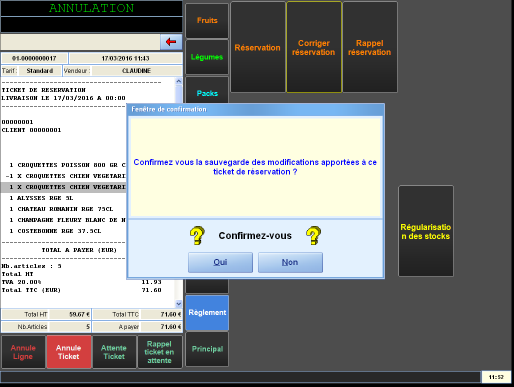514x387 pixels.
Task: Click the Annule Ligne button
Action: [23, 352]
